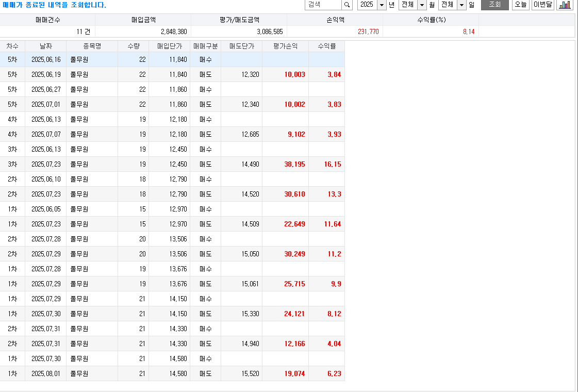
Task: Click the 종목명 column header
Action: tap(92, 46)
